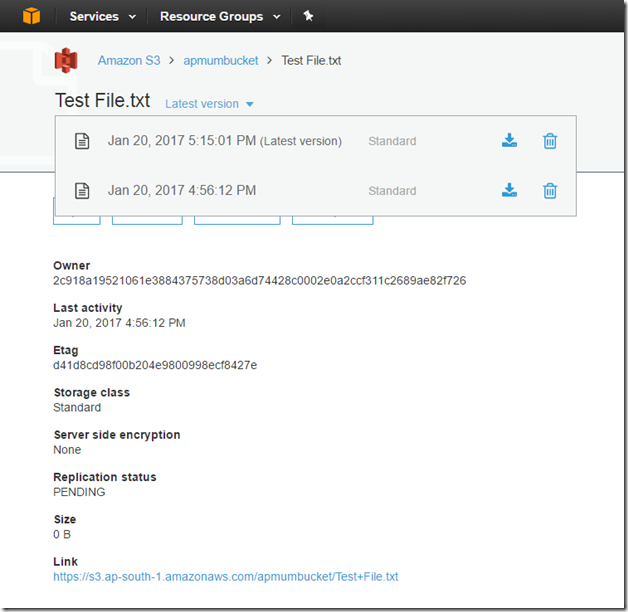Image resolution: width=628 pixels, height=612 pixels.
Task: Open the s3.ap-south-1 Test+File.txt link
Action: [226, 577]
